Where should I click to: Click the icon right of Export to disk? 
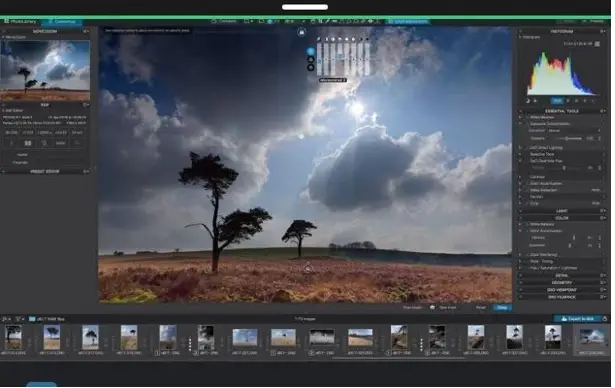604,319
